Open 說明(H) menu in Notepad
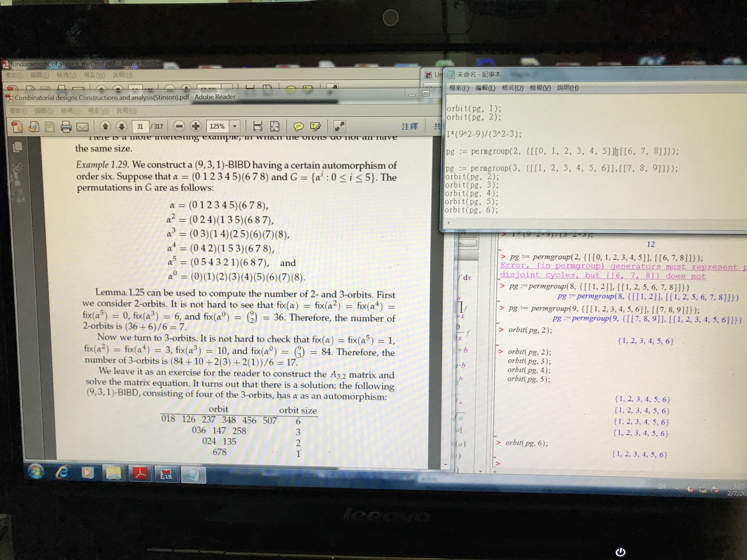The image size is (747, 560). pyautogui.click(x=568, y=88)
